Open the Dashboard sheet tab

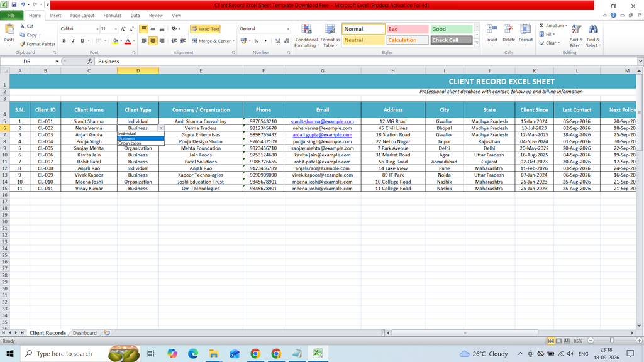click(x=85, y=333)
